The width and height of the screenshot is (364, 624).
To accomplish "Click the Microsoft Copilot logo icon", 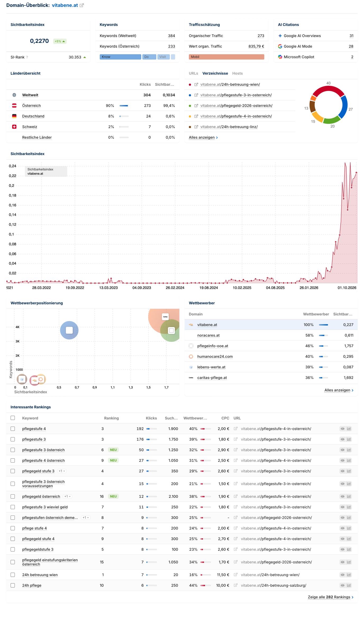I will pyautogui.click(x=280, y=57).
